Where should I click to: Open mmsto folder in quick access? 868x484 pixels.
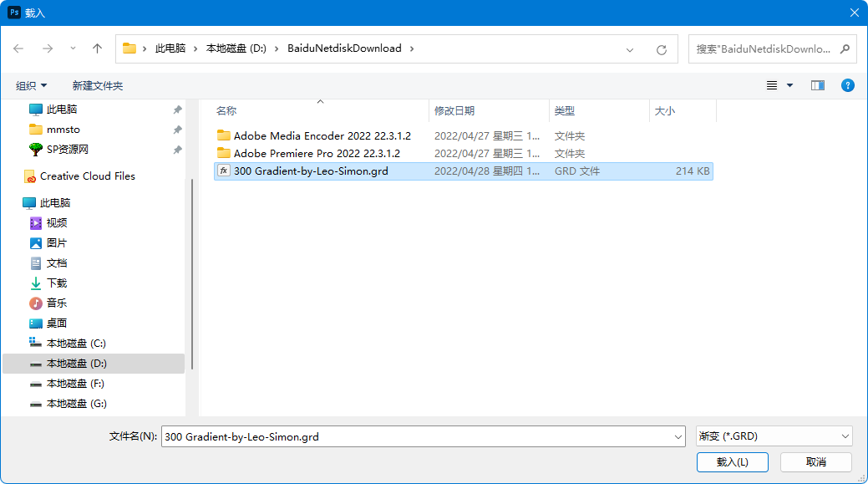[x=63, y=129]
